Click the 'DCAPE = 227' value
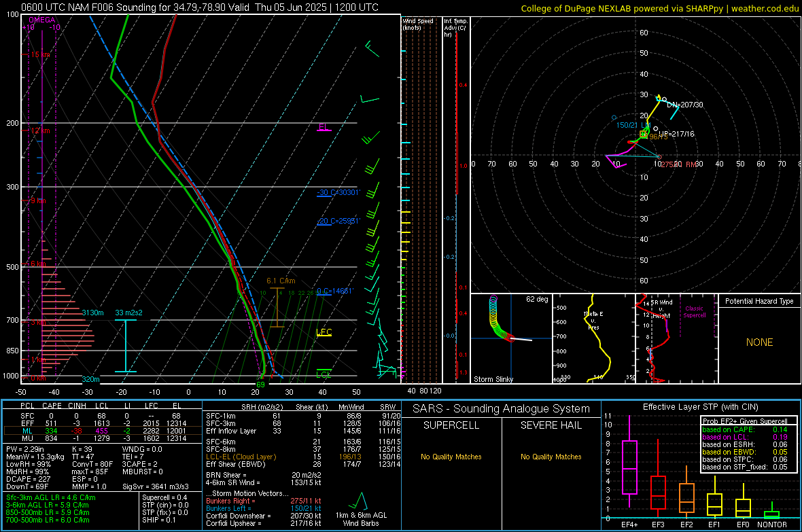Viewport: 802px width, 532px height. point(28,479)
